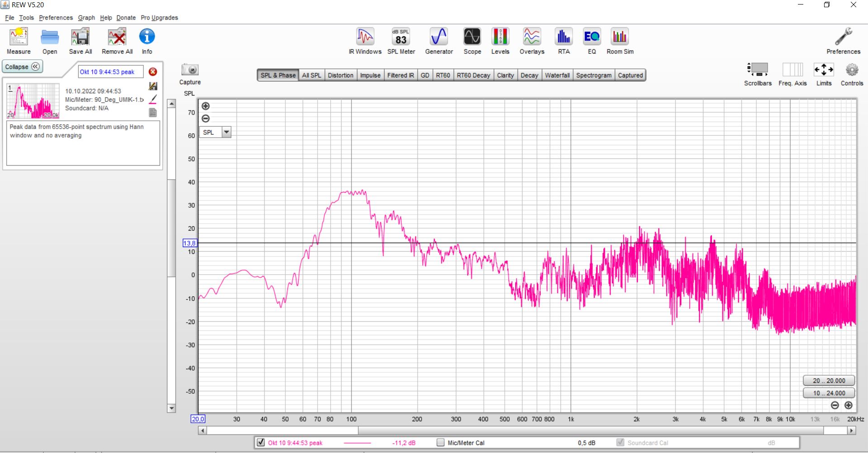Expand the SPL axis dropdown
This screenshot has height=453, width=868.
[226, 132]
